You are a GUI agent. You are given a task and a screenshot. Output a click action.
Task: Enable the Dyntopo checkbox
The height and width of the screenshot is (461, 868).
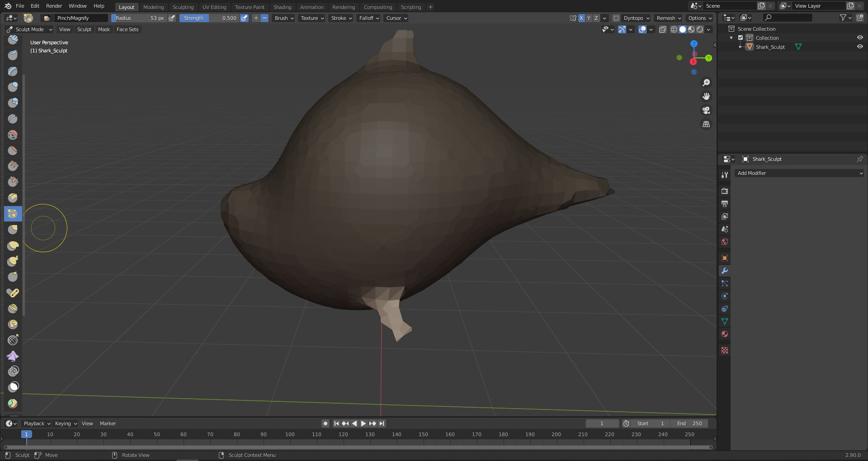[x=616, y=18]
